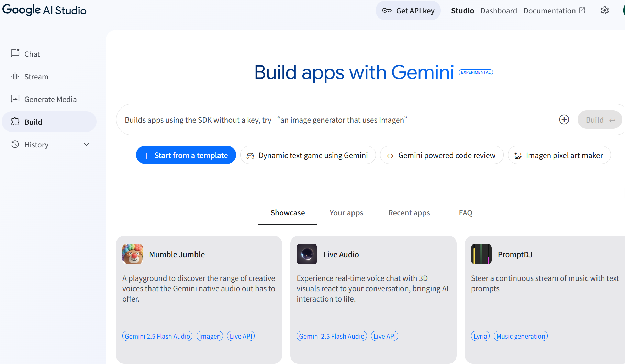This screenshot has width=625, height=364.
Task: Click the disabled Build submit button
Action: (x=600, y=120)
